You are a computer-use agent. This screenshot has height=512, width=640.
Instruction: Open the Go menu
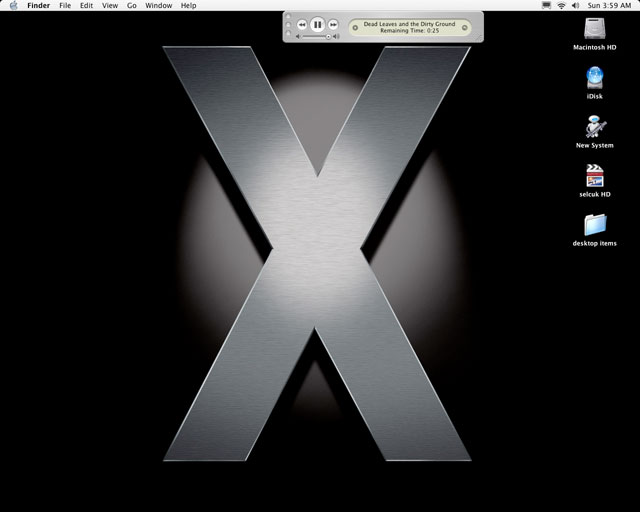tap(131, 5)
